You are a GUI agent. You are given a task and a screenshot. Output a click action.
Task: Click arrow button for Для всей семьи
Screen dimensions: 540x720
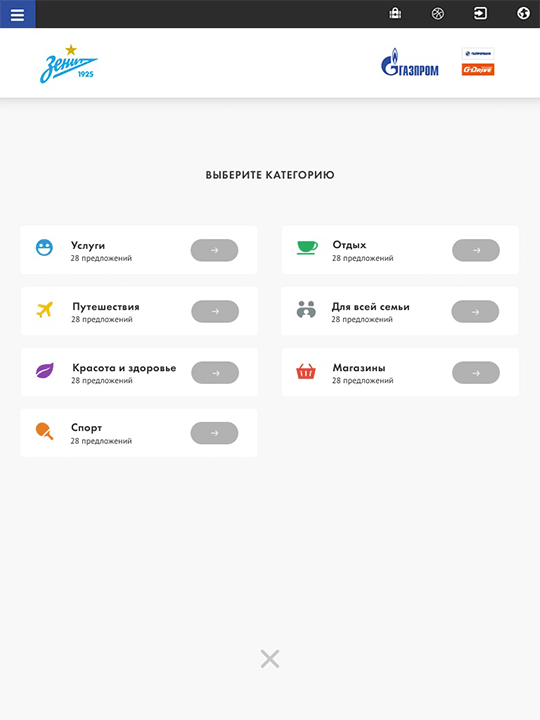(475, 311)
